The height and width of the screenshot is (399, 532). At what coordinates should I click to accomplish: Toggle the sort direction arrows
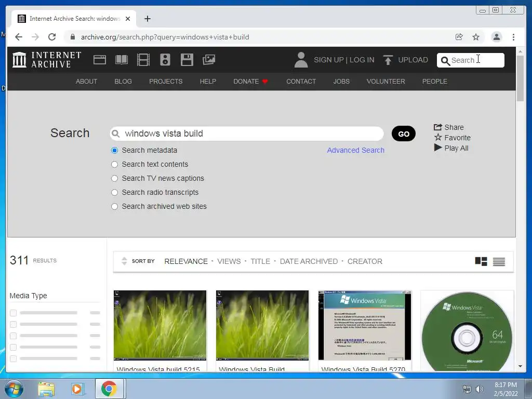[124, 261]
